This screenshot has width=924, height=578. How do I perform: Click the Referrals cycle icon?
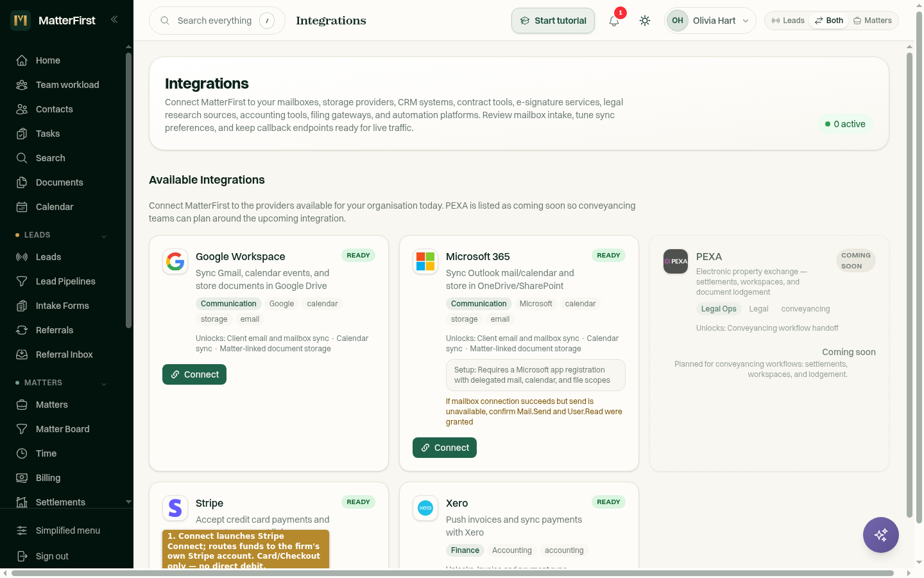22,330
